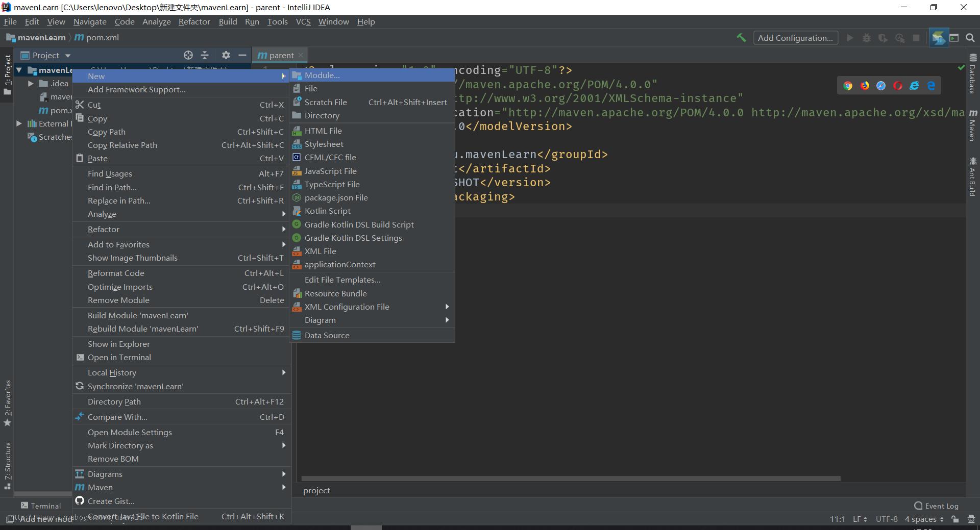Select Remove BOM menu entry
This screenshot has height=530, width=980.
point(182,459)
